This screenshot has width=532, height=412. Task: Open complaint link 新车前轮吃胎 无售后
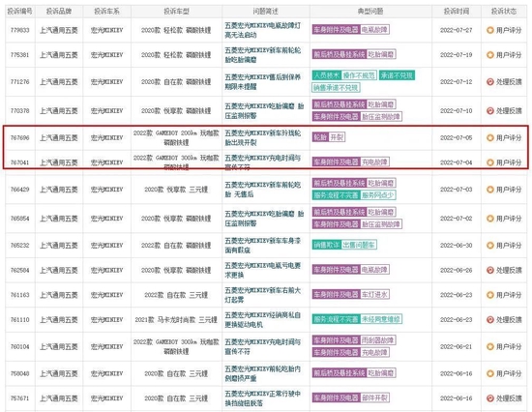point(262,190)
